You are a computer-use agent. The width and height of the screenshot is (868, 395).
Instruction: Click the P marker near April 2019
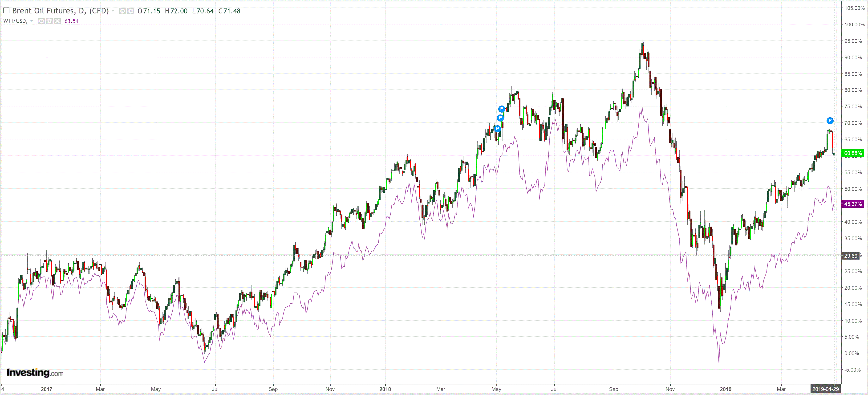pyautogui.click(x=830, y=121)
